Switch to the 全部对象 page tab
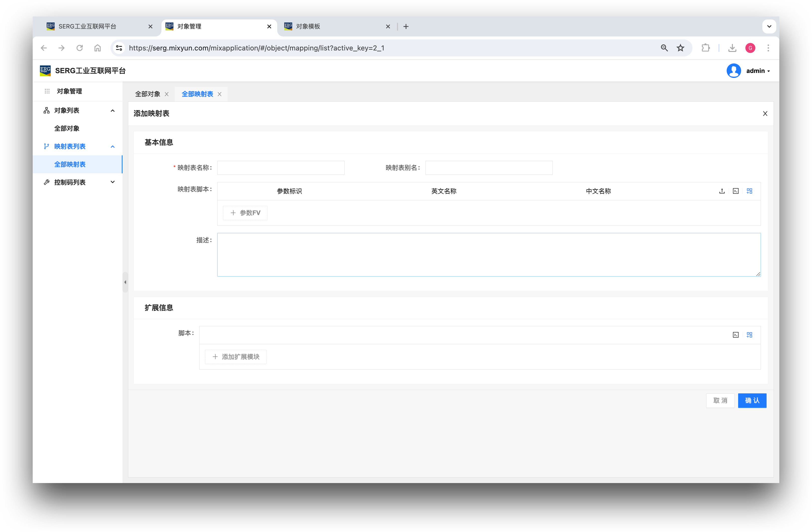The image size is (812, 532). pos(147,94)
